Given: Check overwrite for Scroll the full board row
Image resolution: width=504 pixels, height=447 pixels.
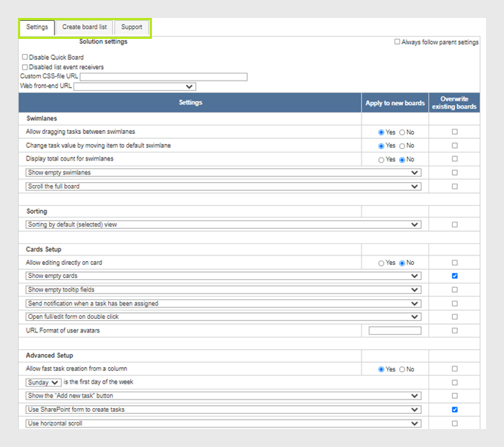Looking at the screenshot, I should [455, 186].
